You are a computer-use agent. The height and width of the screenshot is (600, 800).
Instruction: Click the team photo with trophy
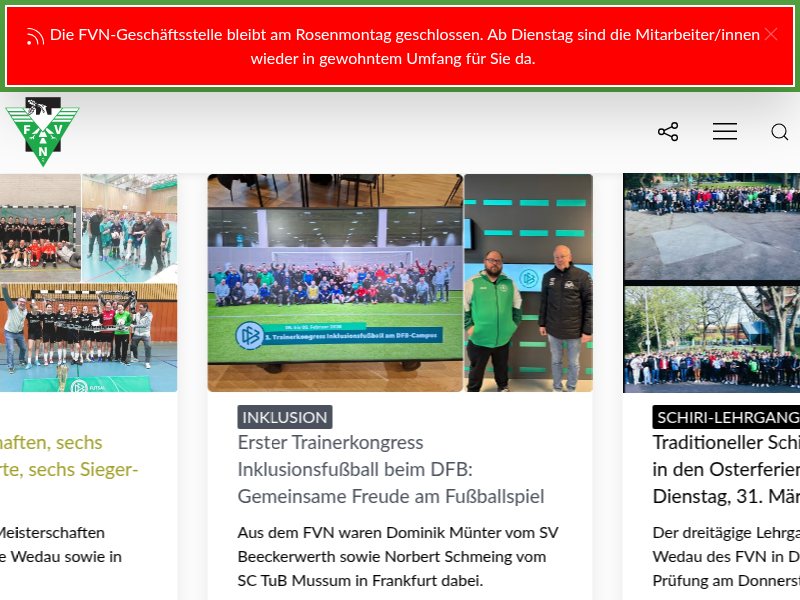coord(88,337)
